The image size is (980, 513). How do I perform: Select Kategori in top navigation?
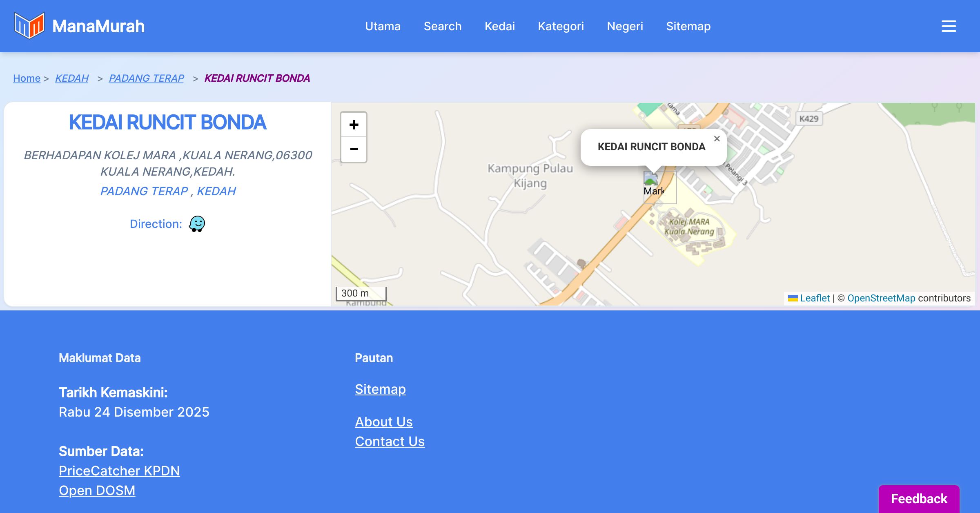[561, 26]
